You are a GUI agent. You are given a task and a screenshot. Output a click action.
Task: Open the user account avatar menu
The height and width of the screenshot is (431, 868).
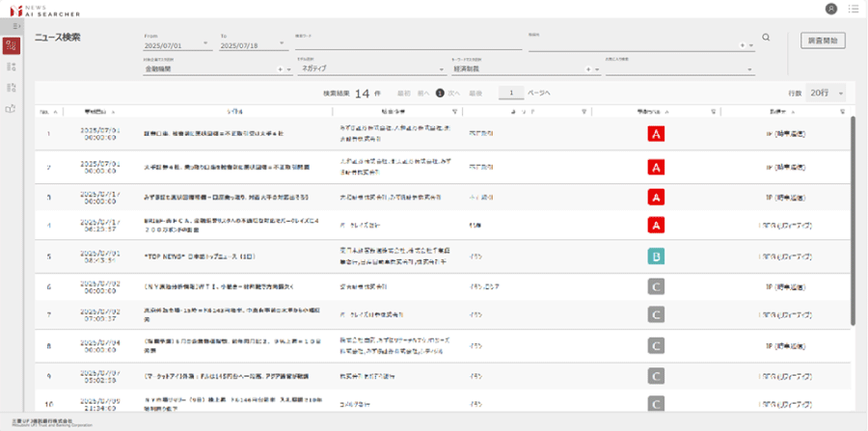click(x=831, y=9)
